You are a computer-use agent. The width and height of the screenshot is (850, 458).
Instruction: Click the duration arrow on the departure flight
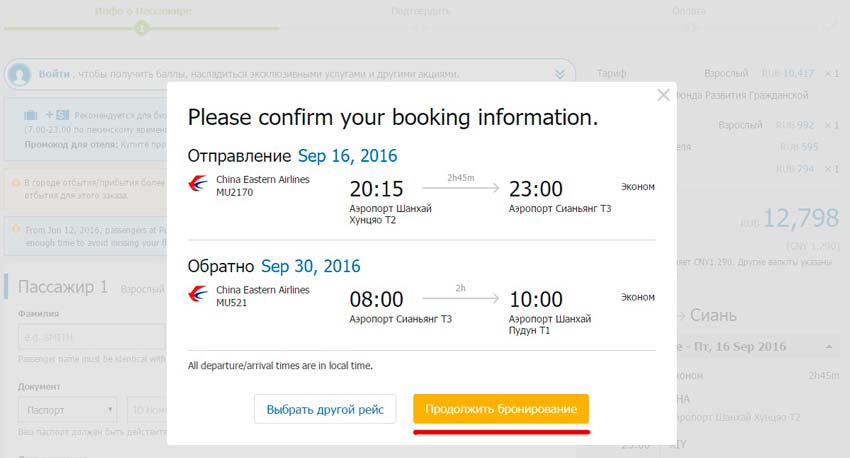(x=461, y=187)
